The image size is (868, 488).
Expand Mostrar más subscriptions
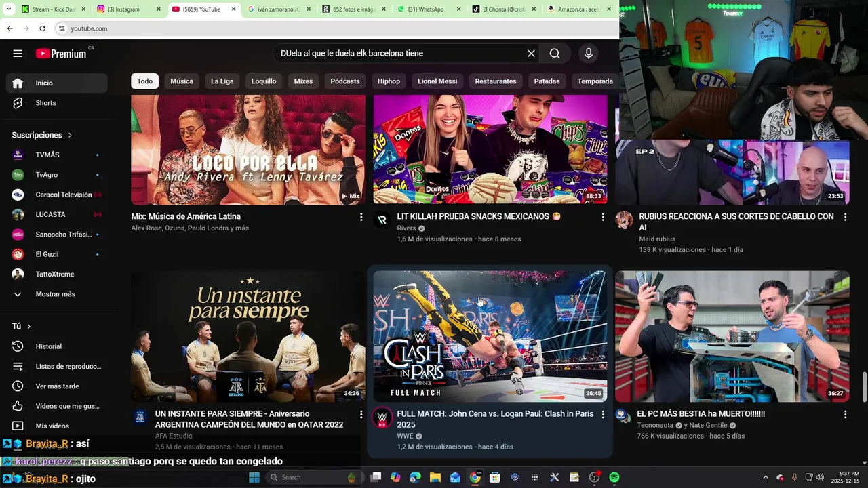point(57,294)
